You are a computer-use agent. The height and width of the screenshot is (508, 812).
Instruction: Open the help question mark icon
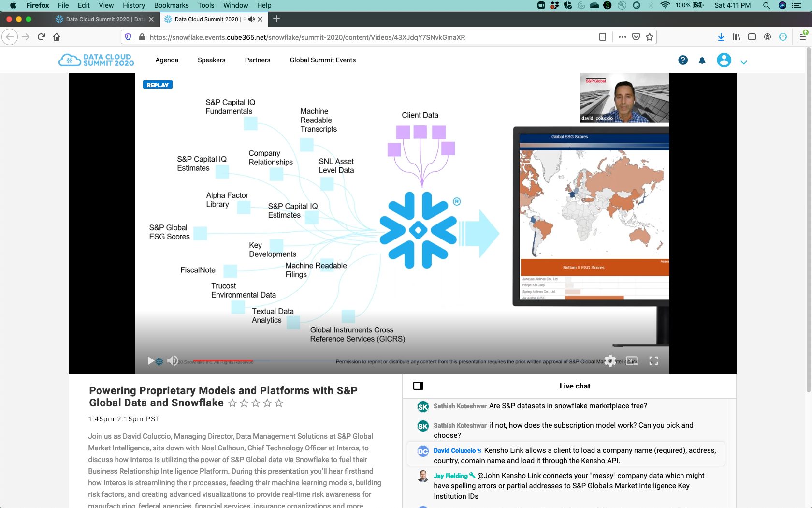pos(683,60)
